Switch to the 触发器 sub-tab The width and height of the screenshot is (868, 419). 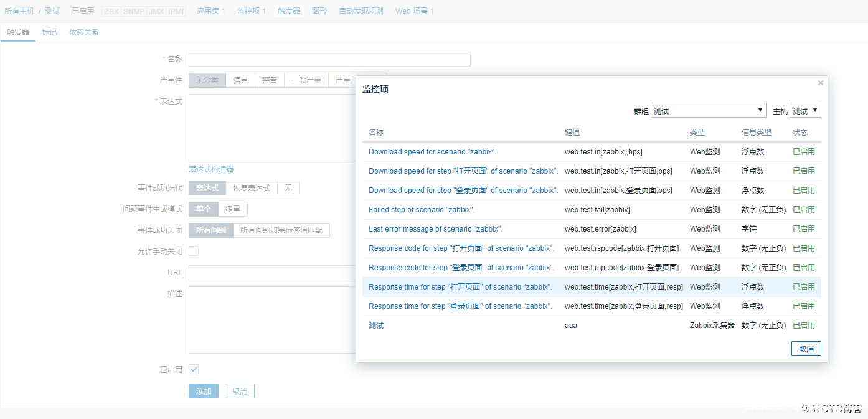[18, 32]
